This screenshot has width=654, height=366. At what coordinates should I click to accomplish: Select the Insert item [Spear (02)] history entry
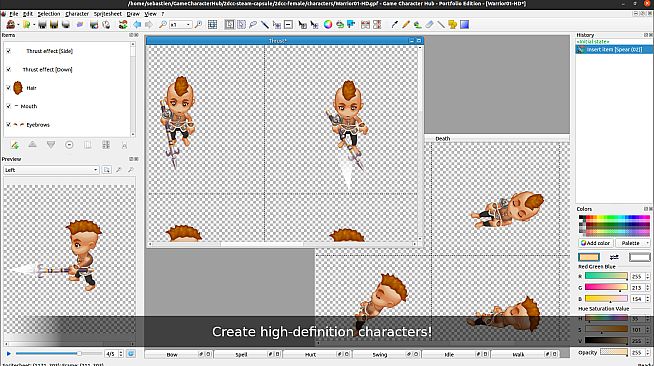pos(614,49)
